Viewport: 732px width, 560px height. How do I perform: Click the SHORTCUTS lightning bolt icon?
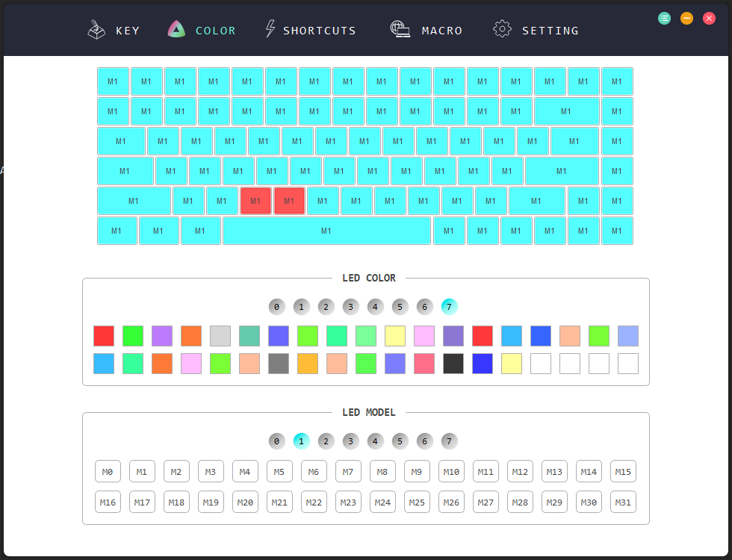point(270,29)
